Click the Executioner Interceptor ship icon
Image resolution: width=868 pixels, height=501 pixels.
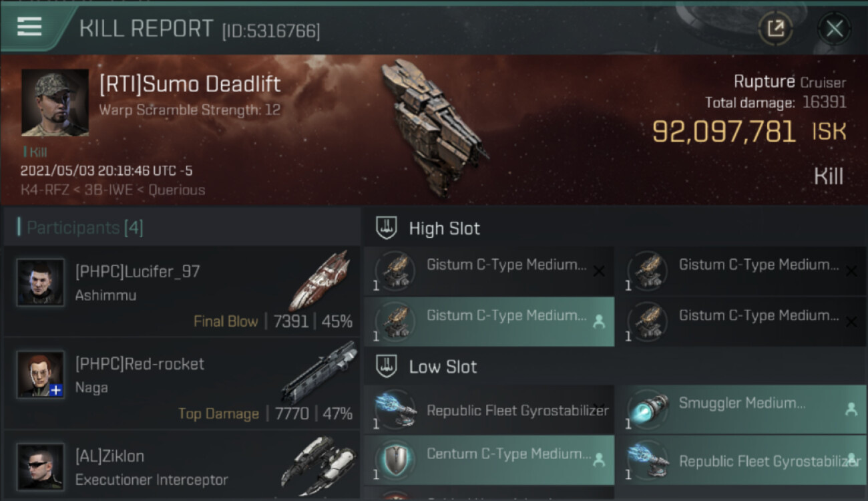(319, 462)
